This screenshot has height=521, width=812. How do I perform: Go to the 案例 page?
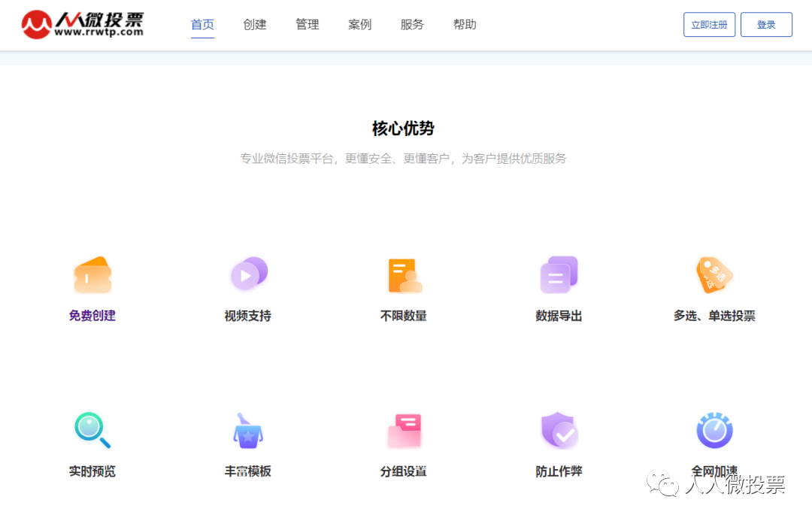pos(359,23)
